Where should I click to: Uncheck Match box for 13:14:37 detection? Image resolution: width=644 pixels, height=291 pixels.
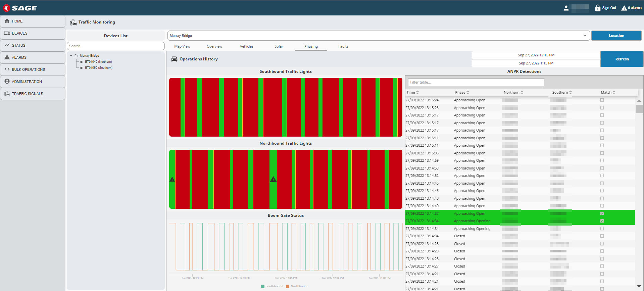pyautogui.click(x=602, y=213)
